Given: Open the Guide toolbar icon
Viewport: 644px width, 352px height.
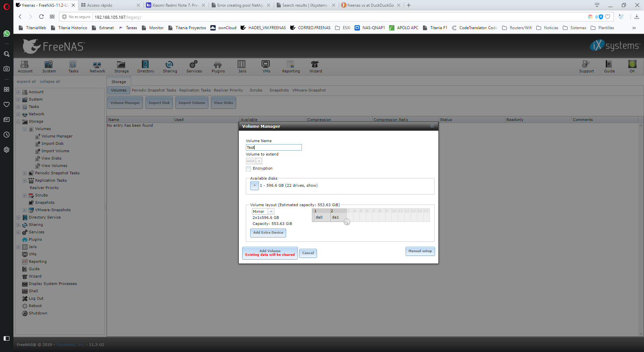Looking at the screenshot, I should [x=609, y=66].
